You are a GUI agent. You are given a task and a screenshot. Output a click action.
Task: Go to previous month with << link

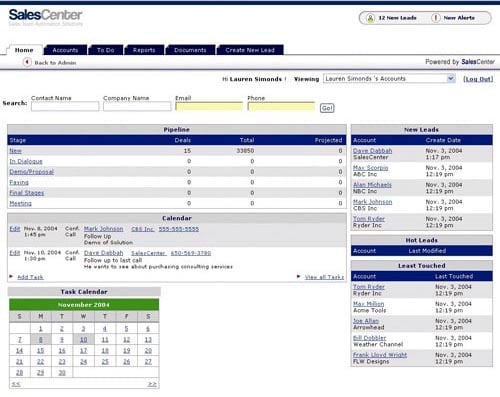point(16,384)
